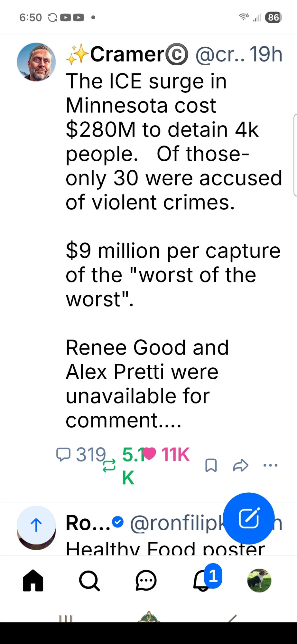Go to the Home tab
Image resolution: width=297 pixels, height=644 pixels.
(33, 581)
